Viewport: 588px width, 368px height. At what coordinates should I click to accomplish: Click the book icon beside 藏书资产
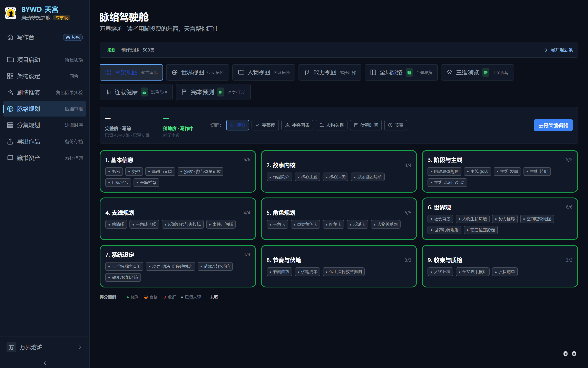[x=10, y=158]
